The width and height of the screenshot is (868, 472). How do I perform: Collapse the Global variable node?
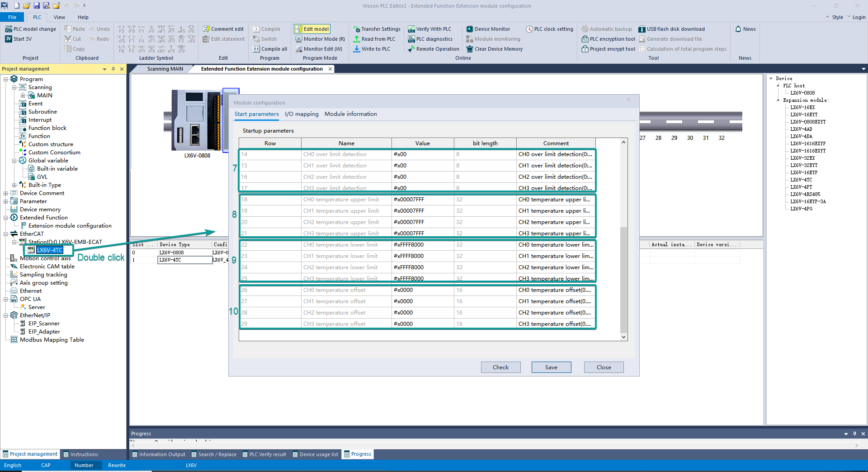[14, 161]
